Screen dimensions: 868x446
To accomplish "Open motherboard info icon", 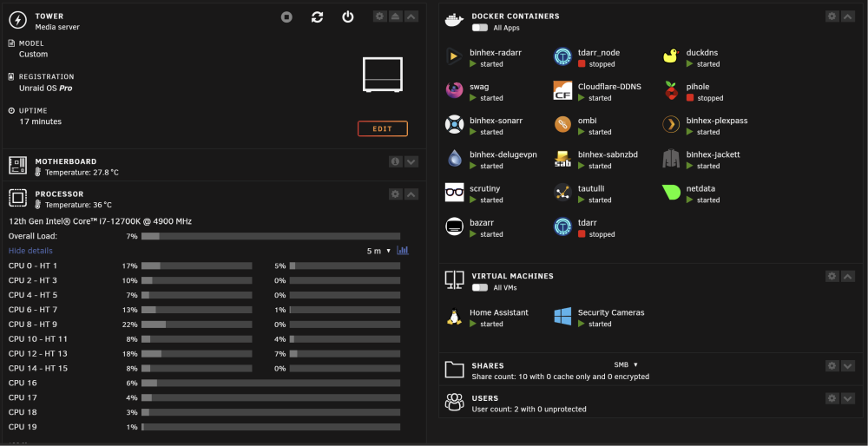I will click(395, 161).
